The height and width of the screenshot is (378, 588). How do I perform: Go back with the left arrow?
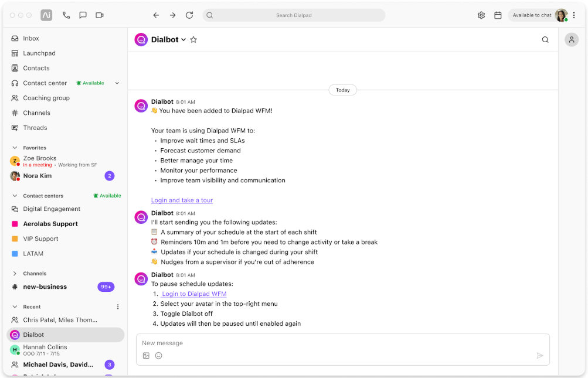[156, 15]
